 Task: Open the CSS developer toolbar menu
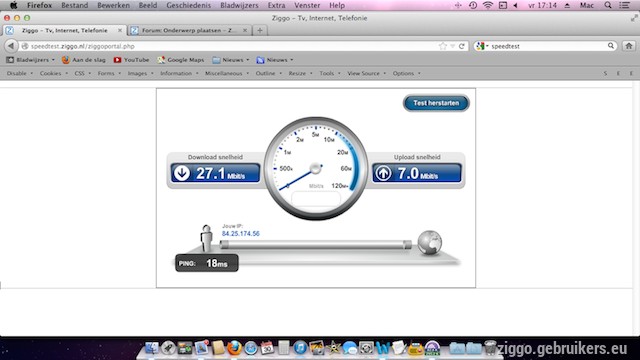[x=82, y=73]
